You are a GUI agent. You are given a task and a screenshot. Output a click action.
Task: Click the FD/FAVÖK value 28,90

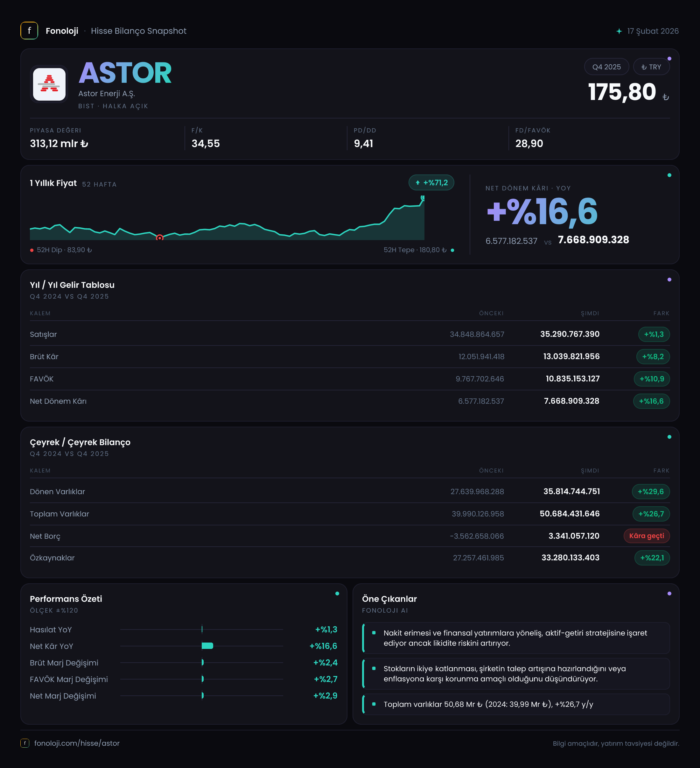[x=529, y=144]
